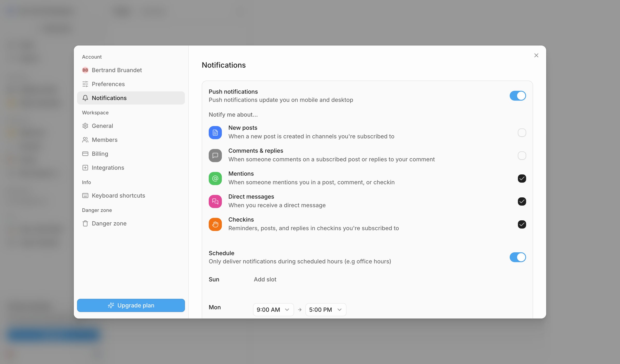Viewport: 620px width, 364px height.
Task: Click the orange Checkins hand icon
Action: coord(215,224)
